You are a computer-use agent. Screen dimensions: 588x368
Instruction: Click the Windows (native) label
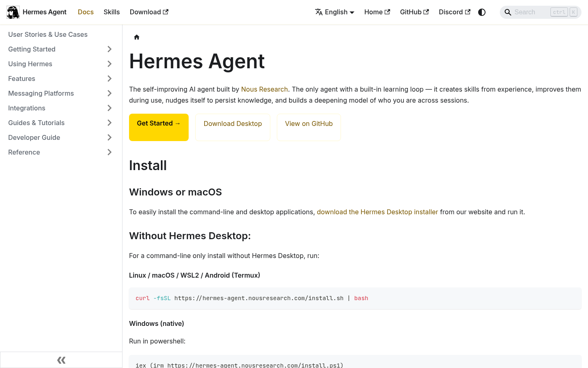coord(156,323)
